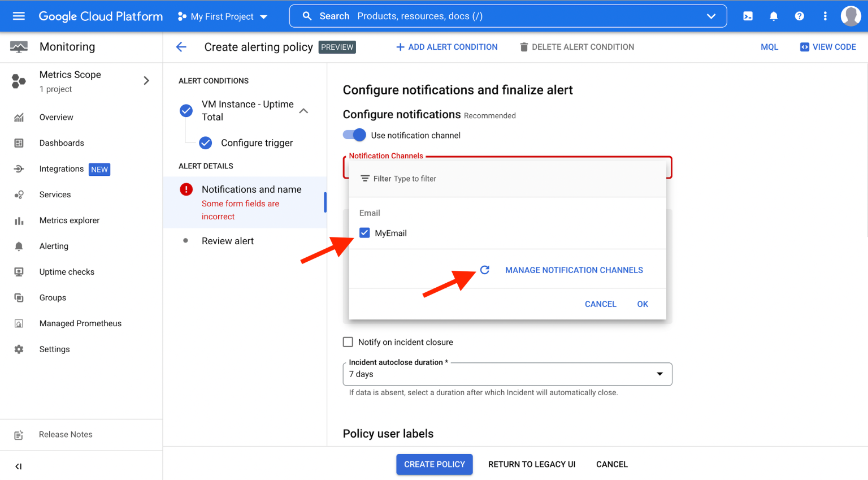The height and width of the screenshot is (480, 868).
Task: Open the help question mark icon
Action: tap(799, 16)
